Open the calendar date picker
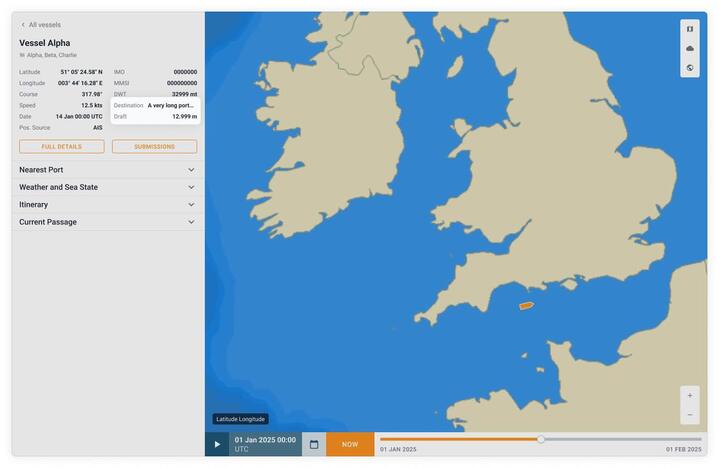The height and width of the screenshot is (468, 719). pyautogui.click(x=314, y=444)
